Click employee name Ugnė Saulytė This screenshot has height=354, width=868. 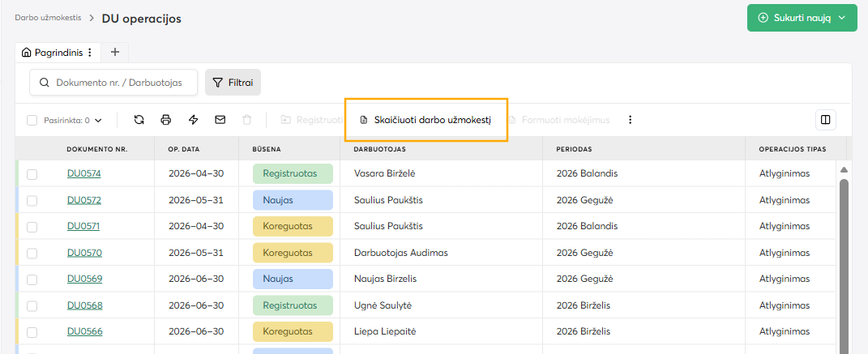coord(383,305)
